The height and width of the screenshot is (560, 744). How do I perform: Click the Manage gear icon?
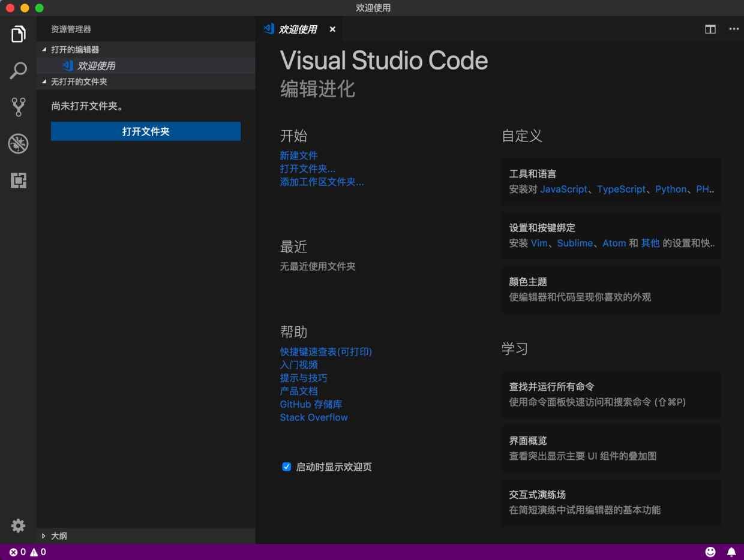point(18,526)
